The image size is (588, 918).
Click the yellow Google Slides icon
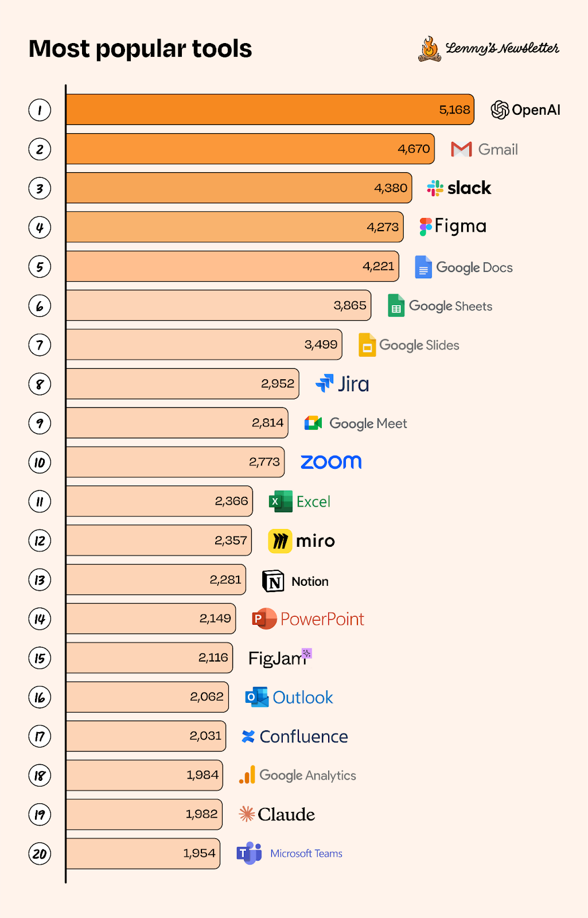[367, 345]
